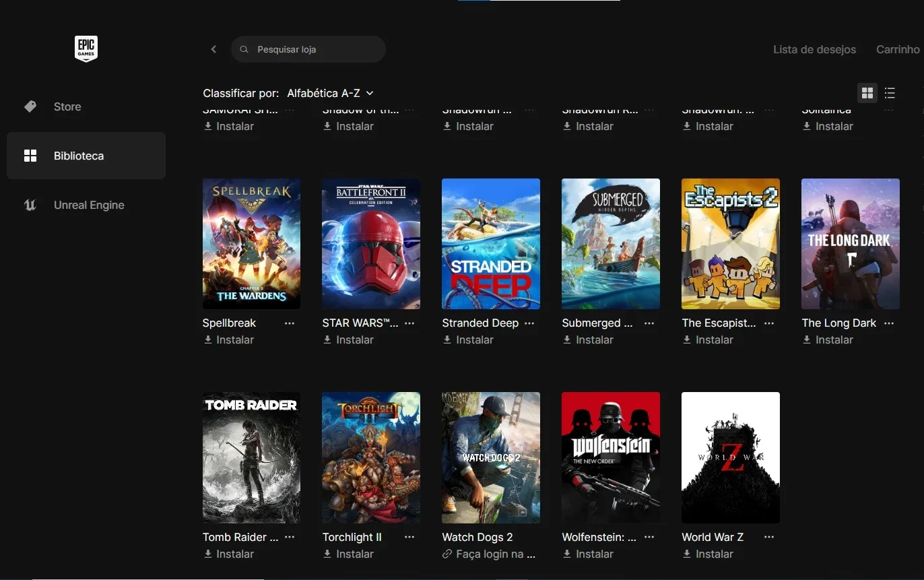
Task: Select Biblioteca in the sidebar
Action: coord(86,156)
